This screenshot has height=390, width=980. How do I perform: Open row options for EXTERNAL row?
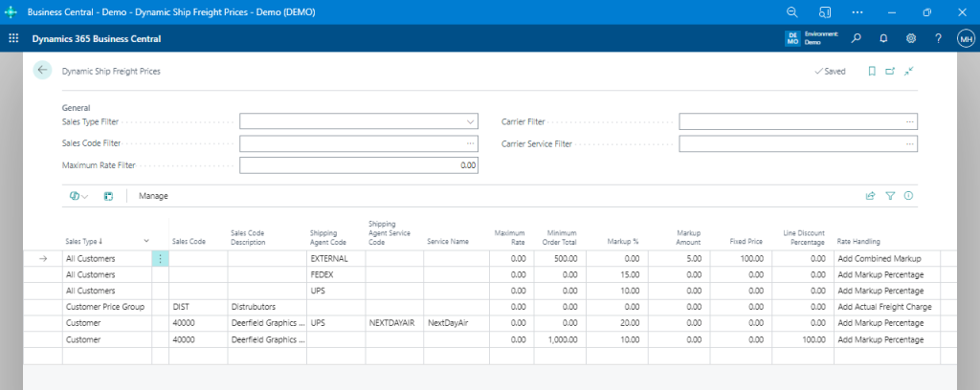pyautogui.click(x=161, y=258)
